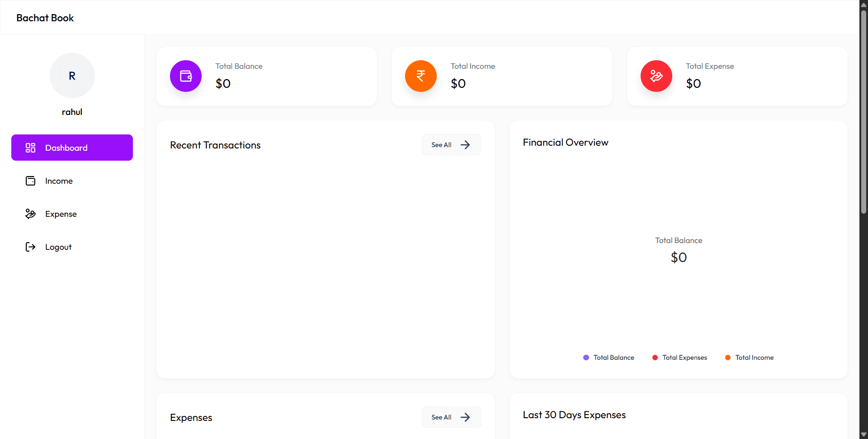Click the purple wallet icon in Total Balance card
Viewport: 868px width, 439px height.
186,76
